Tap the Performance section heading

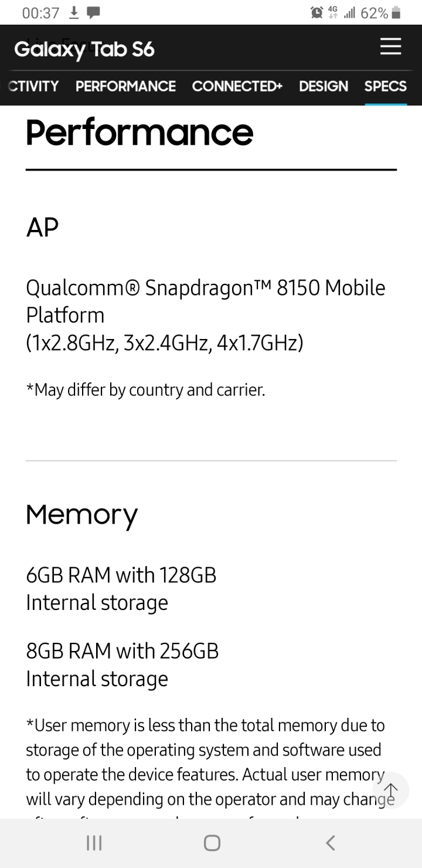point(139,133)
